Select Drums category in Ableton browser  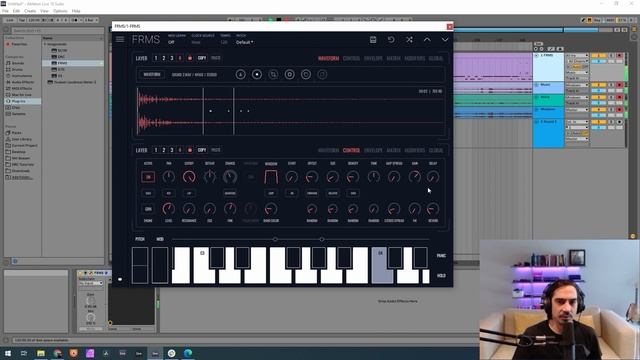[x=18, y=69]
